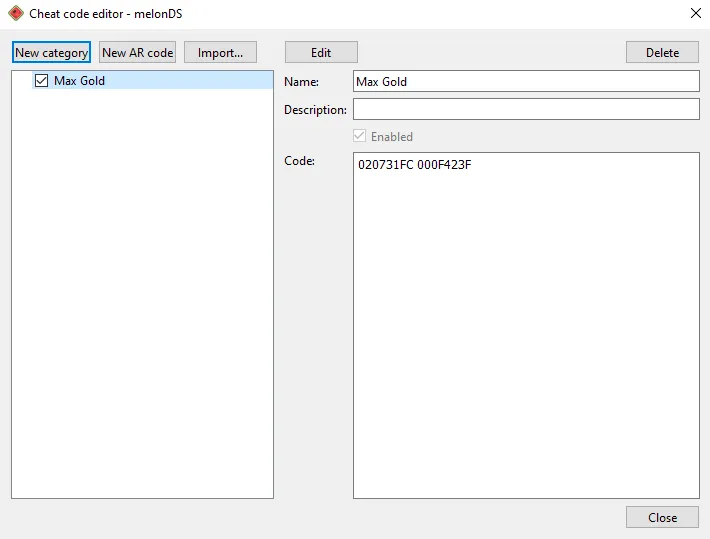Click the Code: label
This screenshot has width=710, height=539.
pyautogui.click(x=299, y=161)
